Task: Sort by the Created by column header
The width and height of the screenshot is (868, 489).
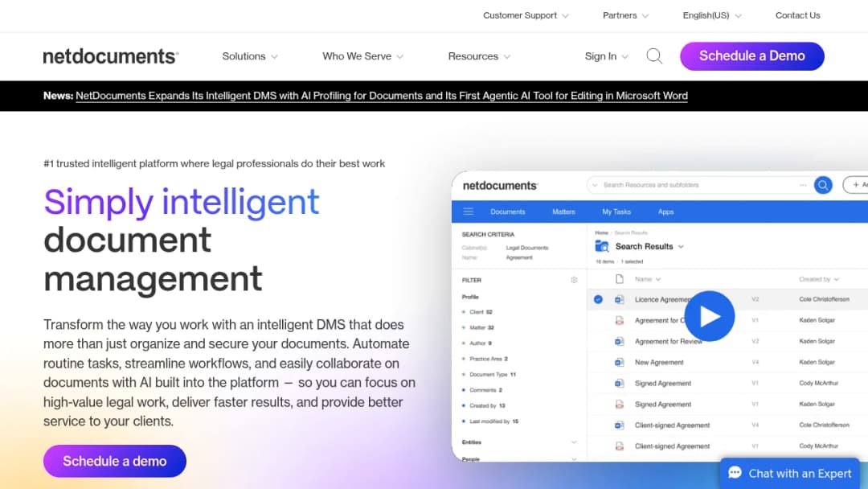Action: coord(819,279)
